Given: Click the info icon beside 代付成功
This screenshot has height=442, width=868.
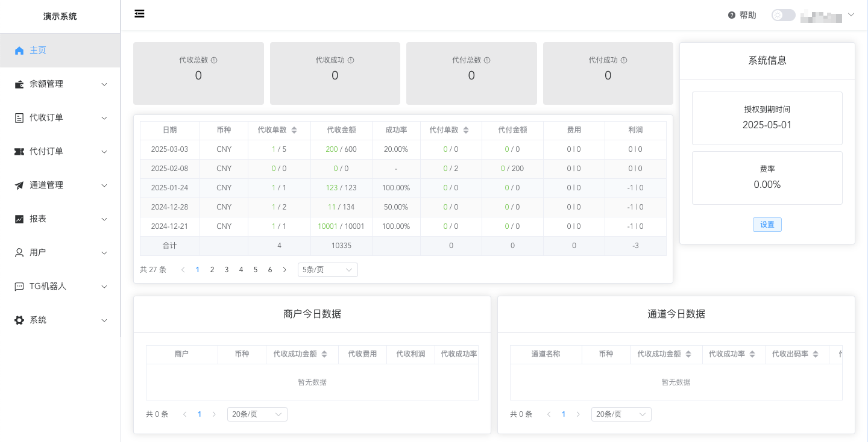Looking at the screenshot, I should [x=624, y=60].
